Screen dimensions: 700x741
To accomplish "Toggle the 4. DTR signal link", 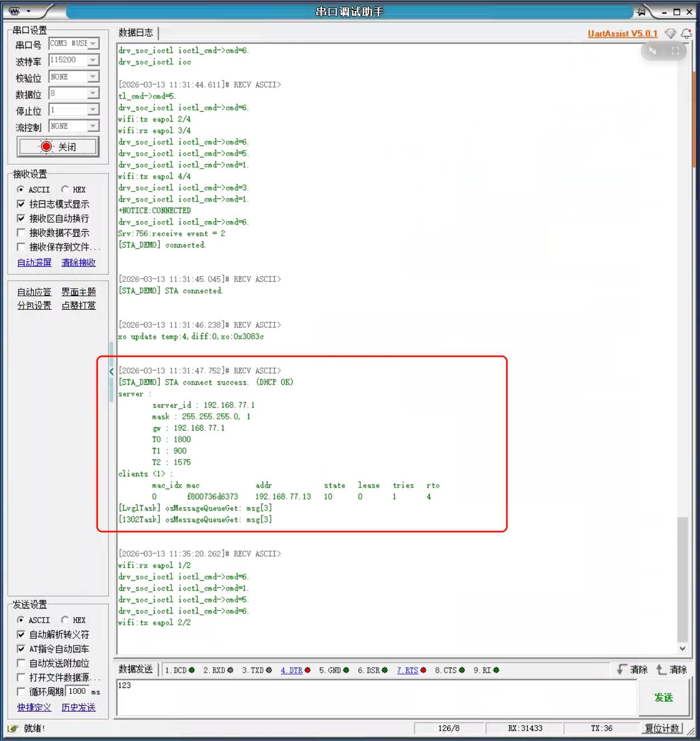I will tap(291, 670).
